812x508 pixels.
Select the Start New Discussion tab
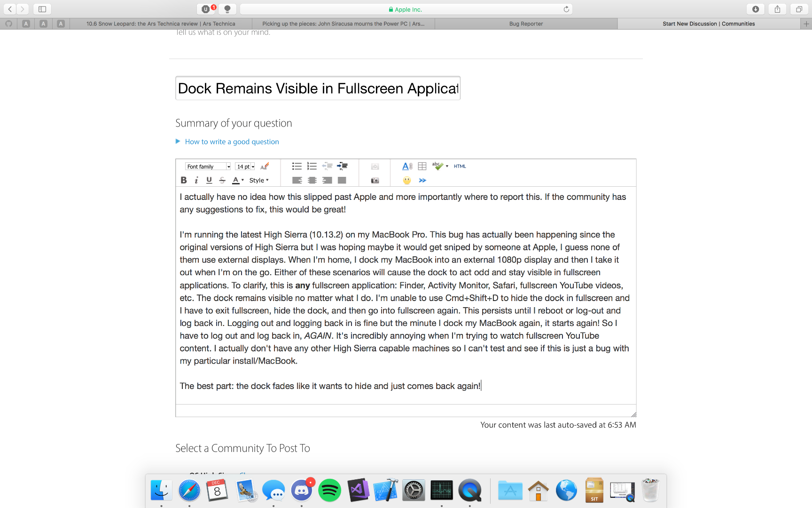[x=709, y=24]
